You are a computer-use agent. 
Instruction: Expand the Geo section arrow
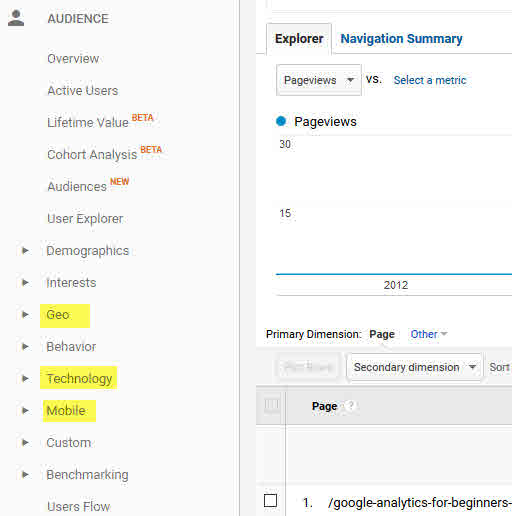25,314
